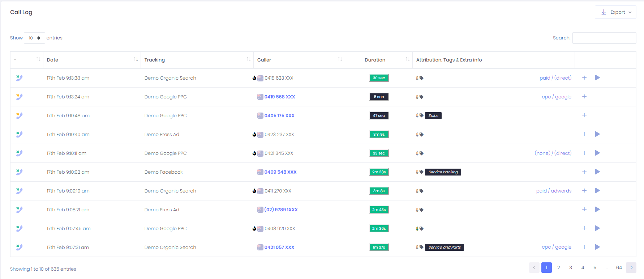
Task: Click the missed call icon for 9:13:24 am call
Action: click(x=19, y=97)
